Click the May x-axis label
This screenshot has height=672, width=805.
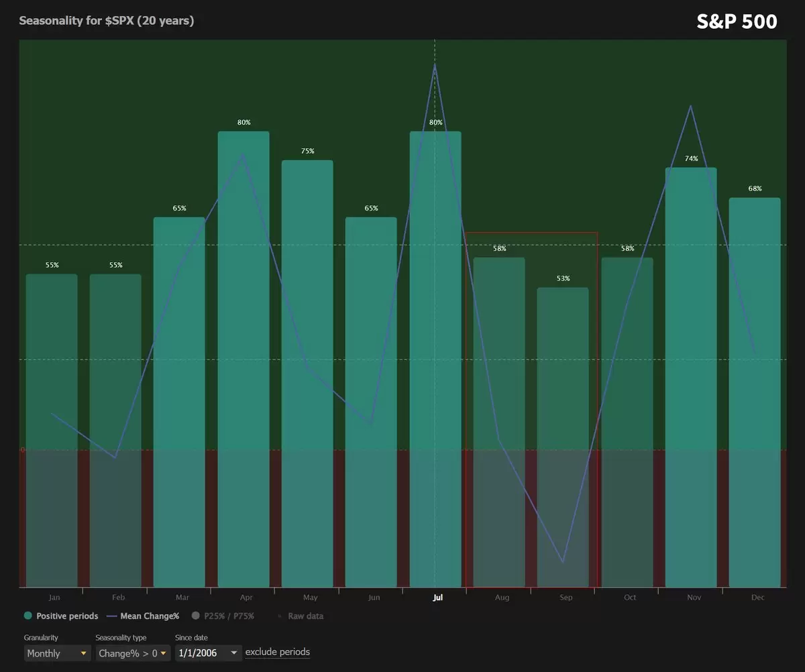click(x=310, y=598)
